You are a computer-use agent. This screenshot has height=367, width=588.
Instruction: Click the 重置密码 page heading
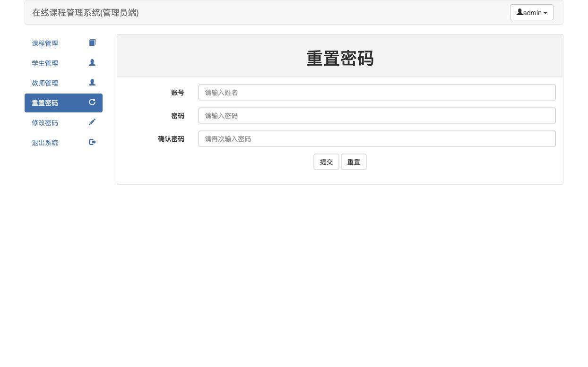[x=340, y=59]
